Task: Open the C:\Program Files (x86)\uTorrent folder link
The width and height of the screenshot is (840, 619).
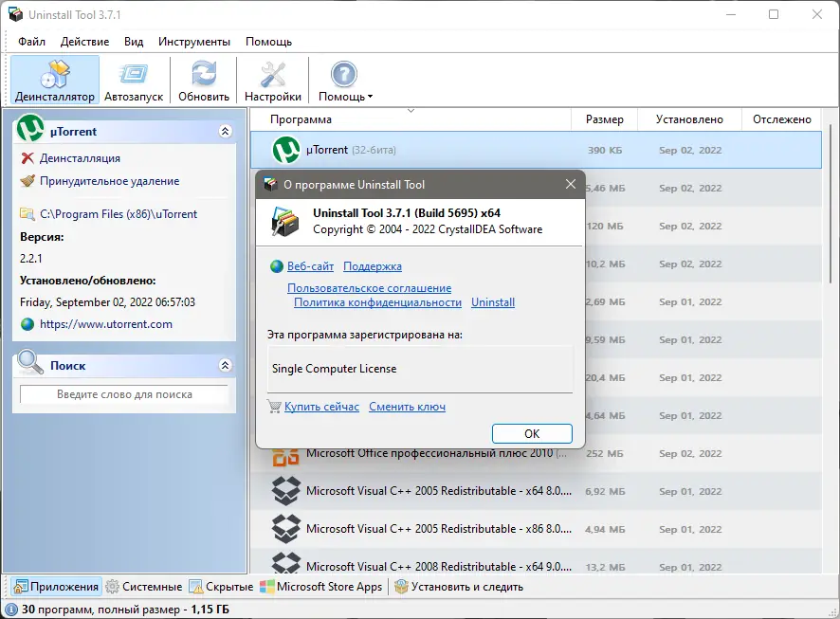Action: (x=119, y=214)
